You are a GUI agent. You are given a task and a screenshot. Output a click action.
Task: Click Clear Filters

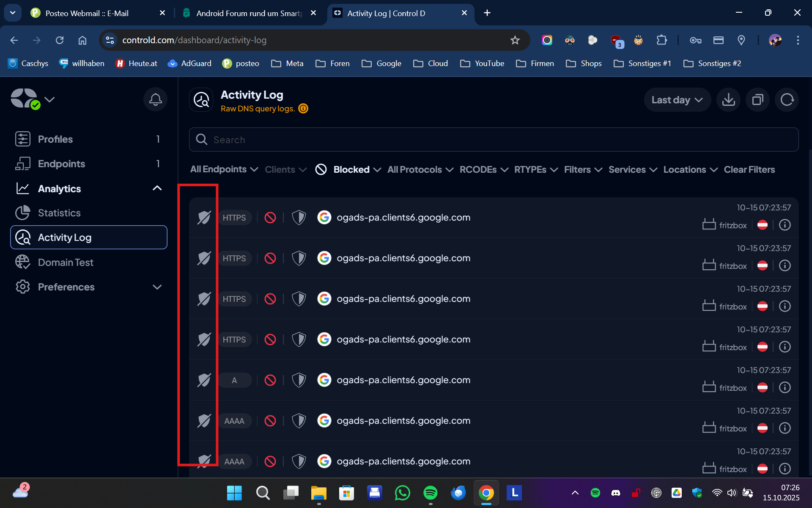(749, 170)
